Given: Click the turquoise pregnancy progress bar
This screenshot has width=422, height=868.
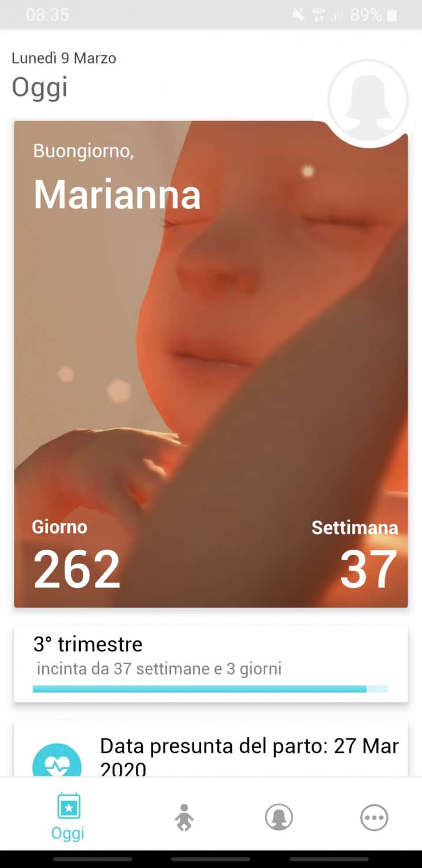Looking at the screenshot, I should 210,689.
